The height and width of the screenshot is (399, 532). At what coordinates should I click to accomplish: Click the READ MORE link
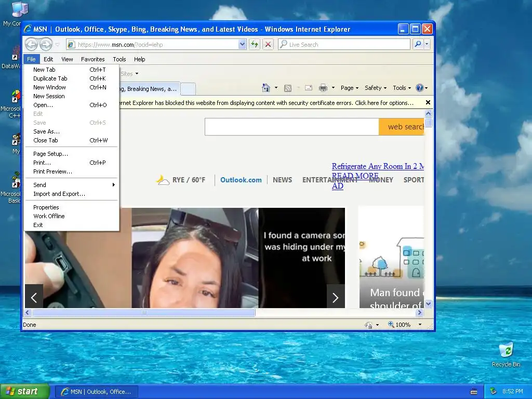click(x=355, y=176)
